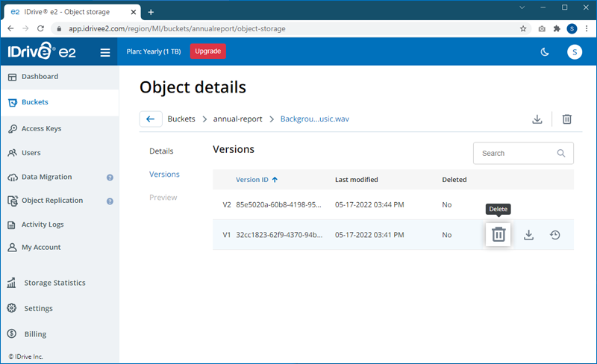Switch to the Details tab
This screenshot has width=597, height=364.
pos(161,151)
